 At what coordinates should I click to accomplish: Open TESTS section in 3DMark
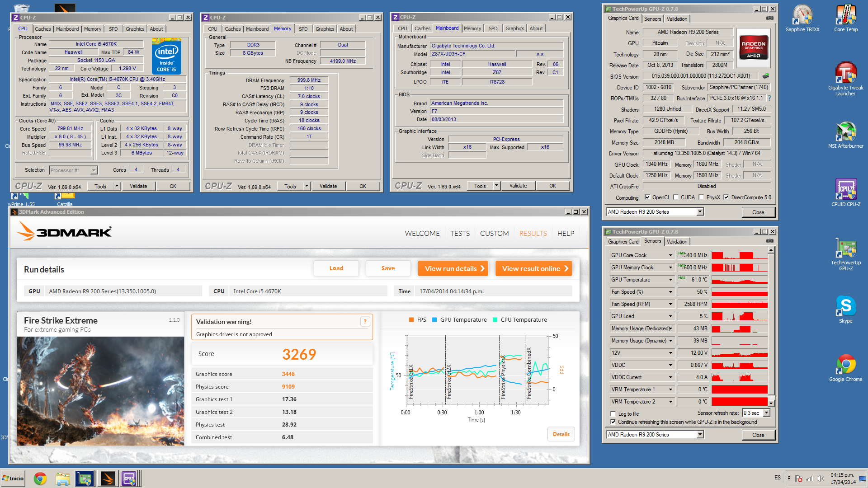[460, 233]
